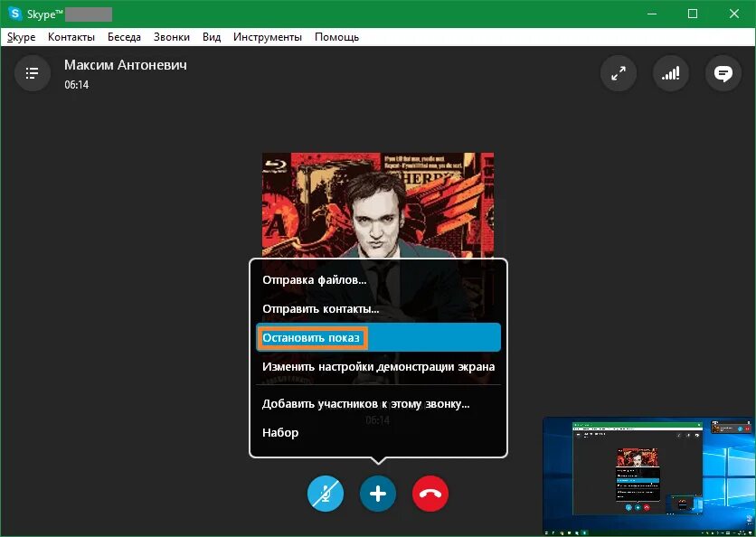
Task: Click the contact's avatar picture
Action: [x=378, y=205]
